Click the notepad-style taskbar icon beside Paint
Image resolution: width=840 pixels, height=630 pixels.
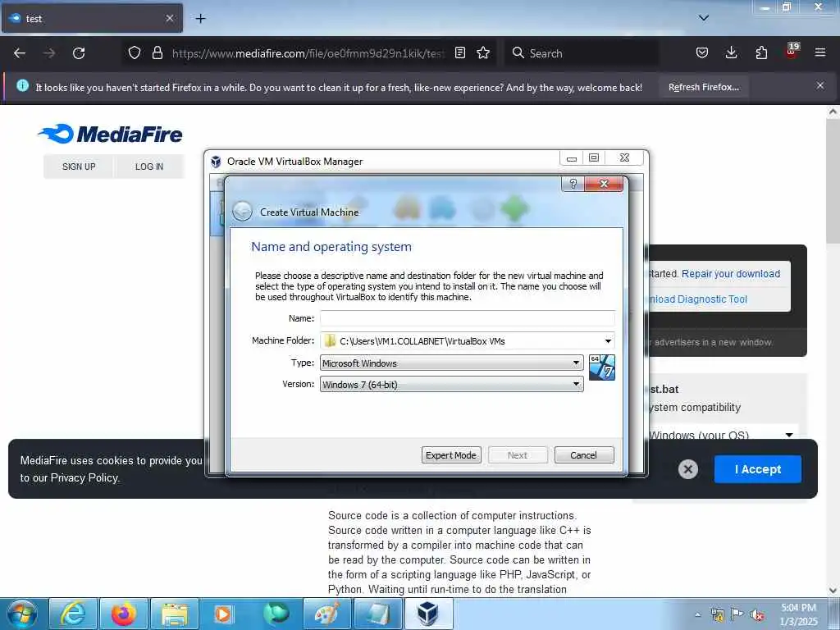(x=377, y=614)
